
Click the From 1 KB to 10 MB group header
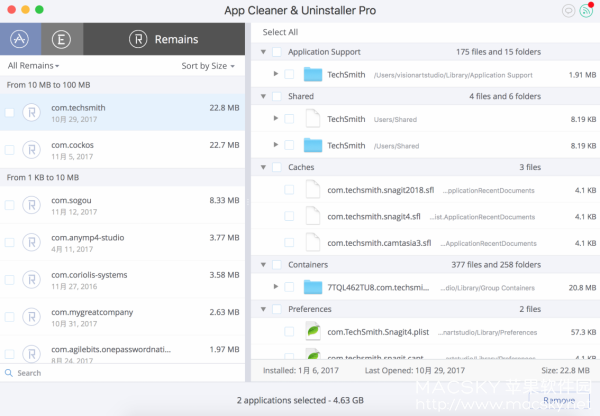(122, 178)
